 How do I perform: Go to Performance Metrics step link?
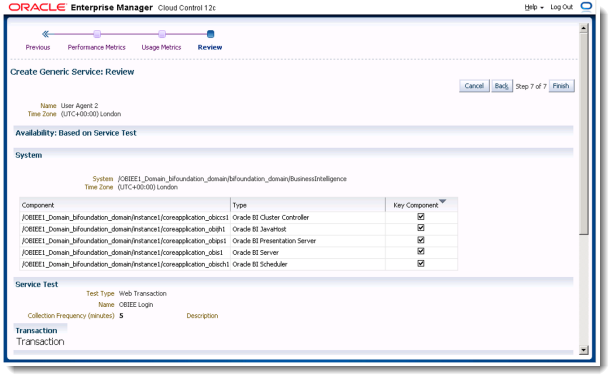pyautogui.click(x=96, y=47)
